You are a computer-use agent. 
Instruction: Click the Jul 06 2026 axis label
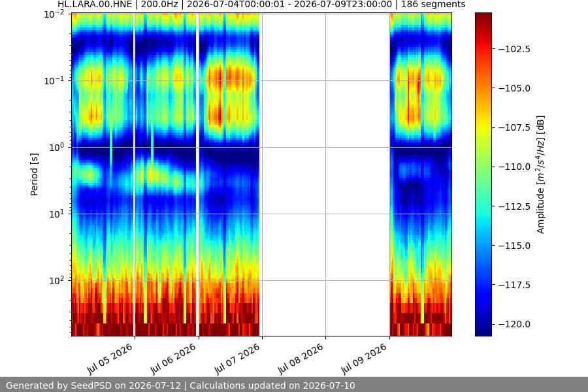(173, 359)
